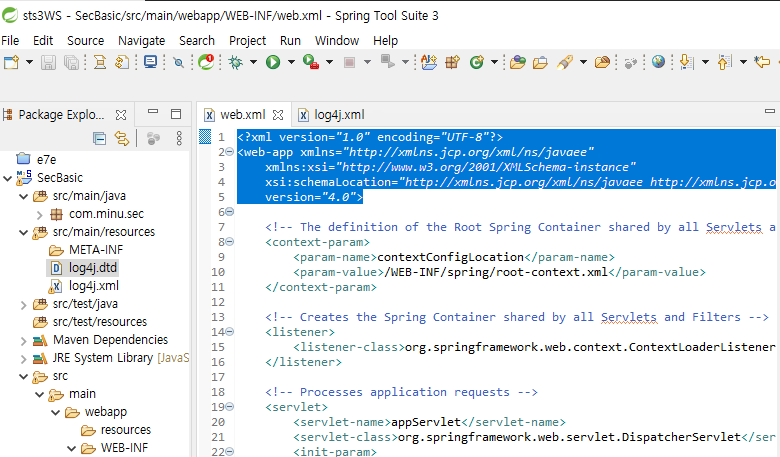Collapse the SecBasic project node
780x457 pixels.
pos(7,178)
